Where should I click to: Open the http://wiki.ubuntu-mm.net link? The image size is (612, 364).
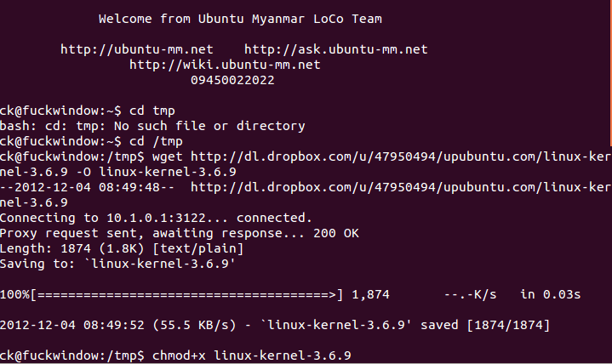click(225, 65)
